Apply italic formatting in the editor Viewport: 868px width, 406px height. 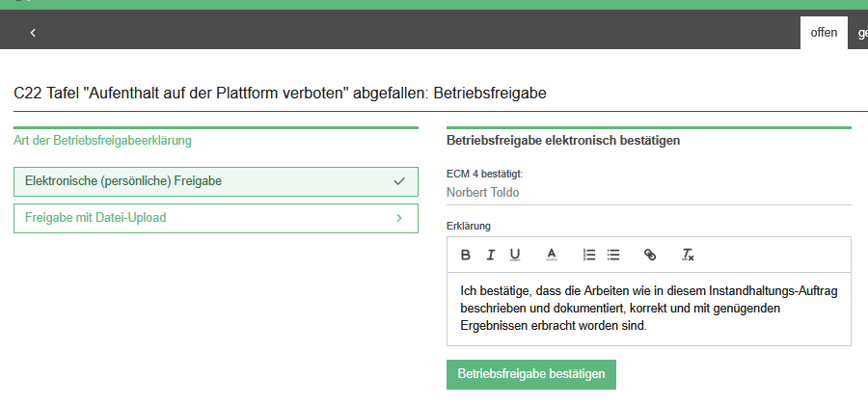coord(490,256)
